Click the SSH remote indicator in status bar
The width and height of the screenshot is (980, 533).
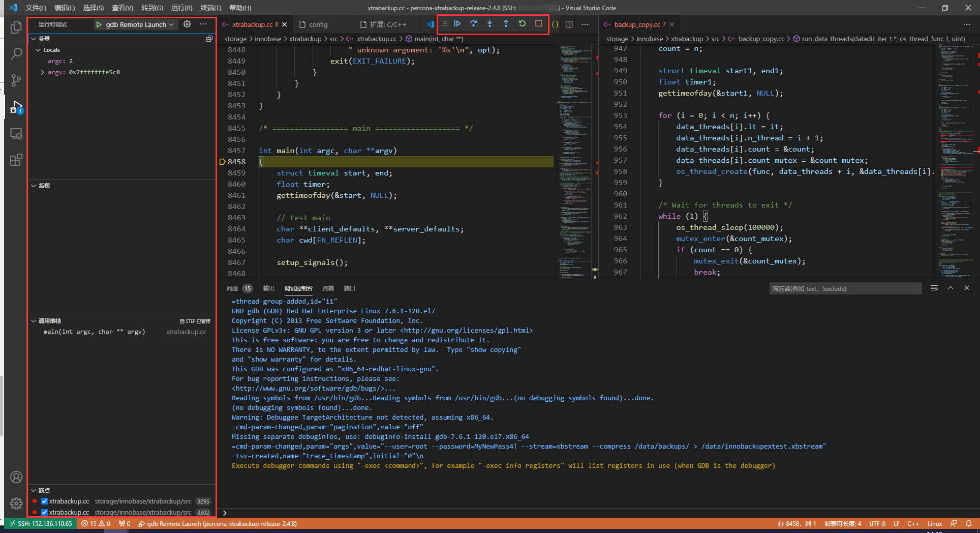point(41,524)
